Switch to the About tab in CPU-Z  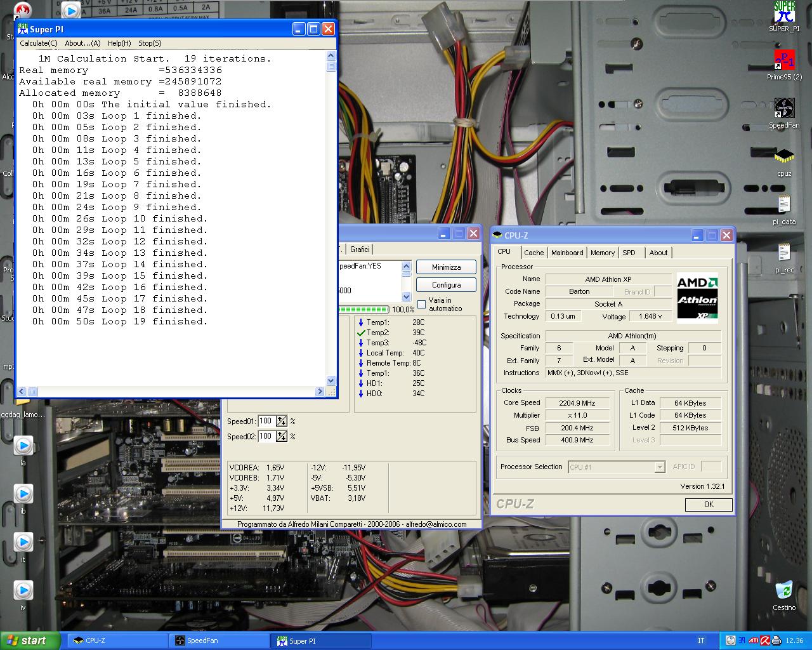(x=658, y=253)
